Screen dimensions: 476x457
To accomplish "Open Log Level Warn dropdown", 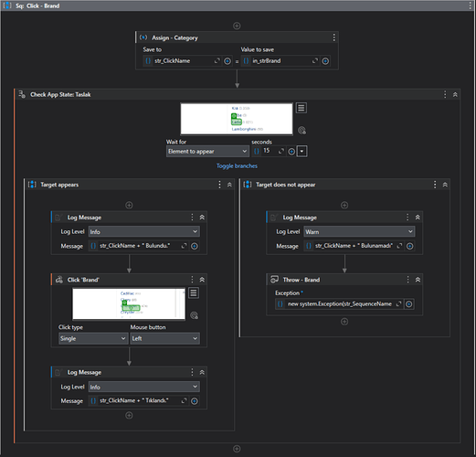I will 359,231.
